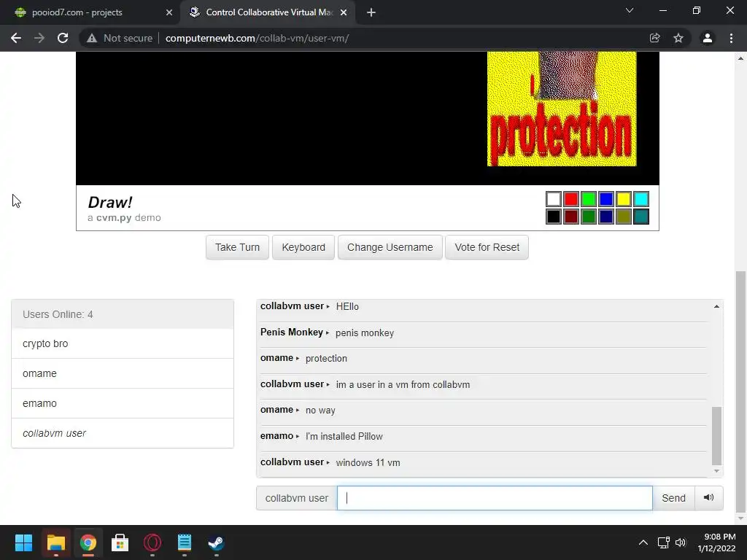Screen dimensions: 747x560
Task: Close the Control Collaborative Virtual Machine tab
Action: [344, 12]
